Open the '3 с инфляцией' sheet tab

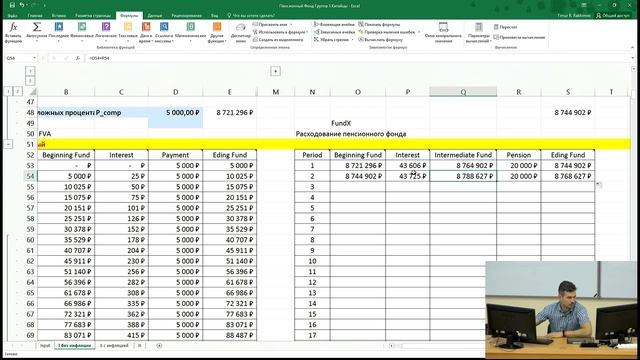(x=114, y=346)
